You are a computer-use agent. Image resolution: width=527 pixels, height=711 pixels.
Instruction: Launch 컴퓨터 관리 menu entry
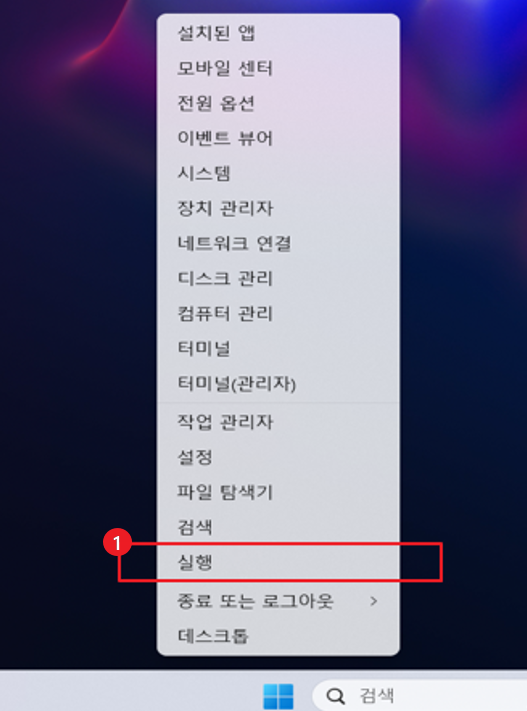click(278, 313)
